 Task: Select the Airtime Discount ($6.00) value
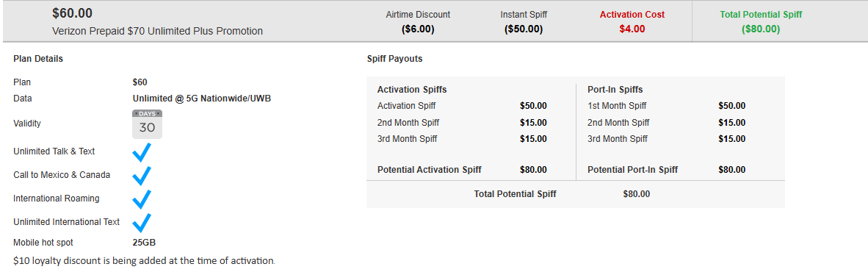click(418, 29)
